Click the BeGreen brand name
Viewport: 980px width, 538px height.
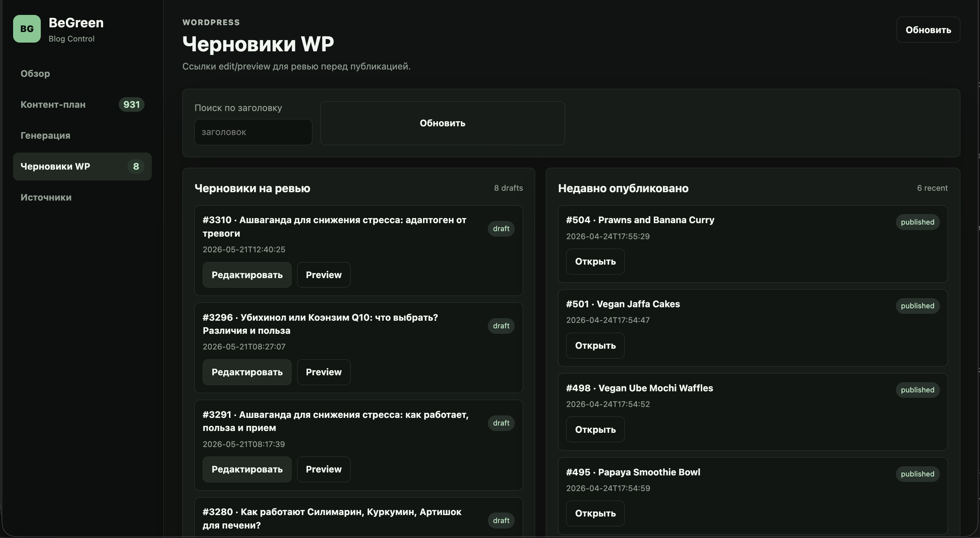pyautogui.click(x=76, y=23)
